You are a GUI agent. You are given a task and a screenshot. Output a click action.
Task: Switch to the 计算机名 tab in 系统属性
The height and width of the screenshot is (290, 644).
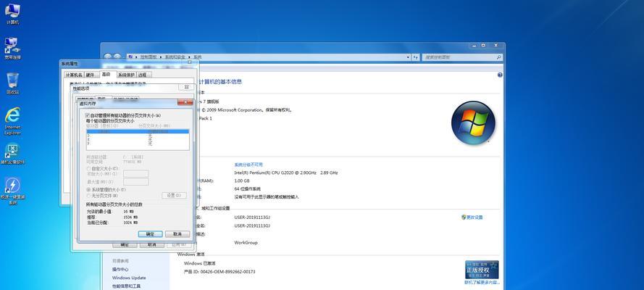[74, 75]
